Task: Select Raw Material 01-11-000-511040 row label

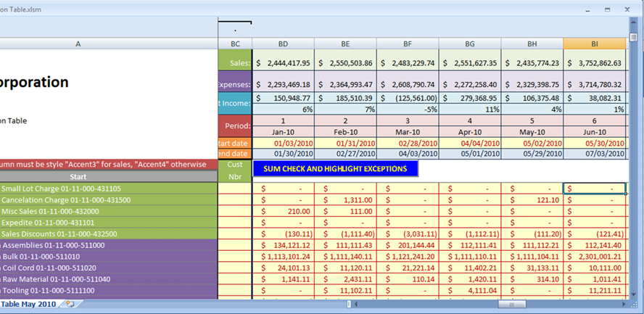Action: [x=109, y=279]
